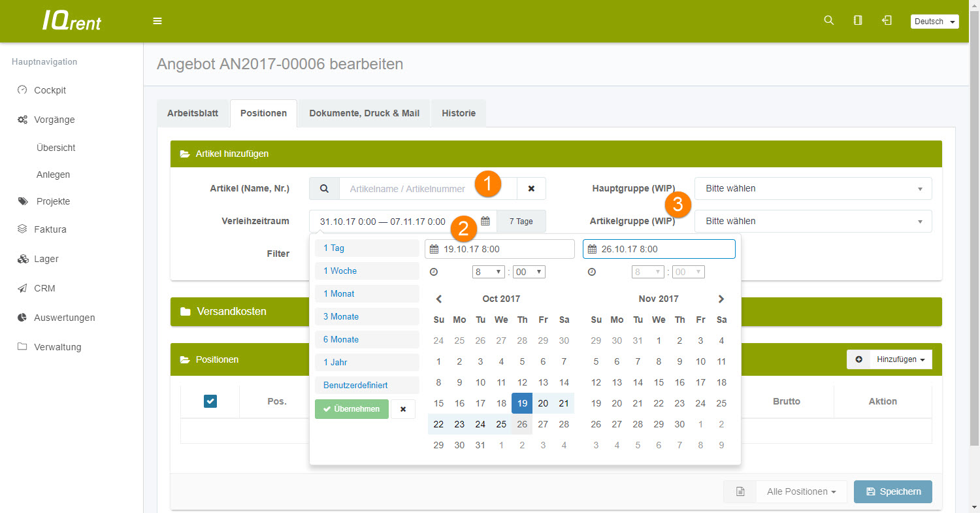This screenshot has width=980, height=513.
Task: Open the Deutsch language dropdown
Action: click(934, 22)
